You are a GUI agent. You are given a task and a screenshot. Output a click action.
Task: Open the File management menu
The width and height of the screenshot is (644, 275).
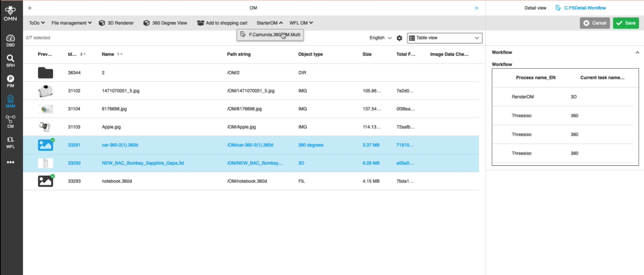tap(71, 23)
